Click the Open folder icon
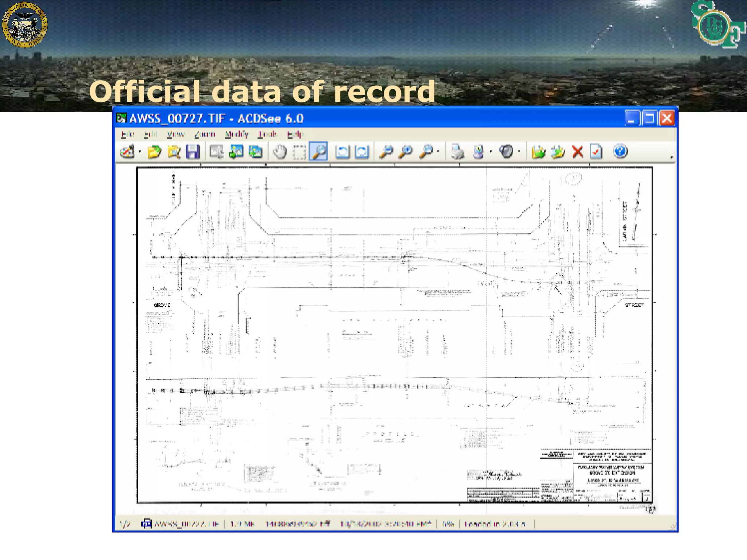 155,151
